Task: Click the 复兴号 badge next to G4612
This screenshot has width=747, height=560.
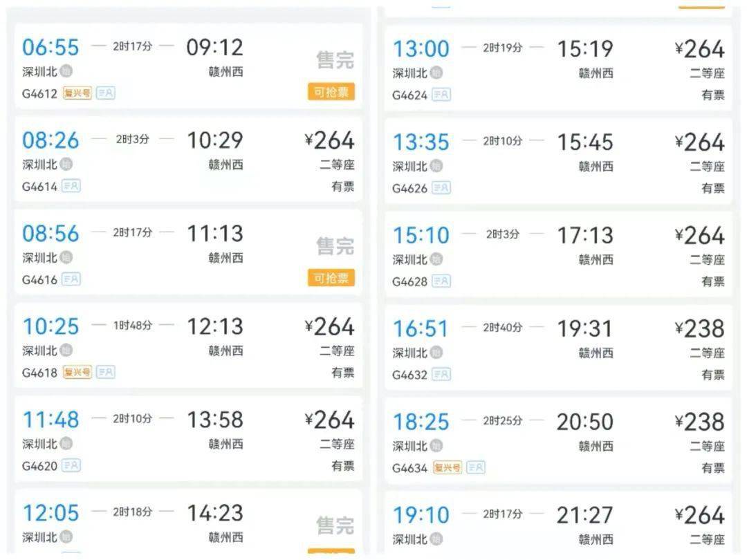Action: tap(77, 93)
